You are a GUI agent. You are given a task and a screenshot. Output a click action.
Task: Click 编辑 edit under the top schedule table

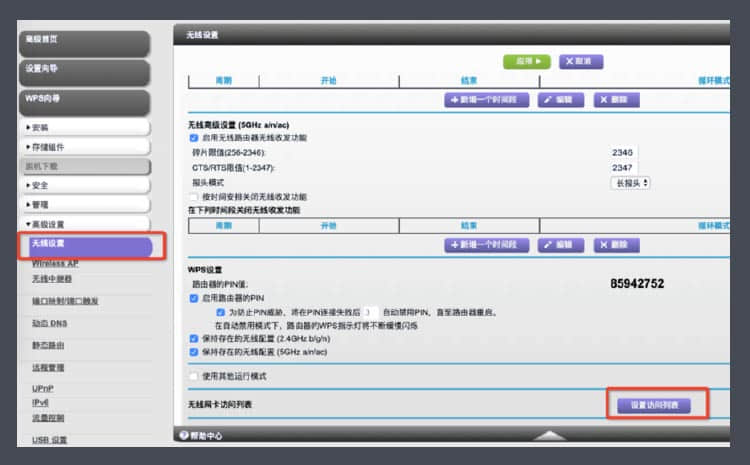coord(561,100)
